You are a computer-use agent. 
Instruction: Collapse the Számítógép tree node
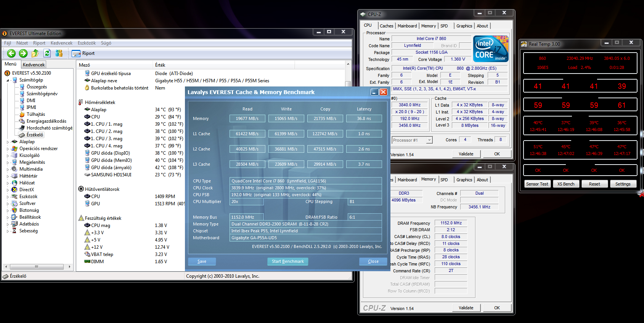point(8,80)
